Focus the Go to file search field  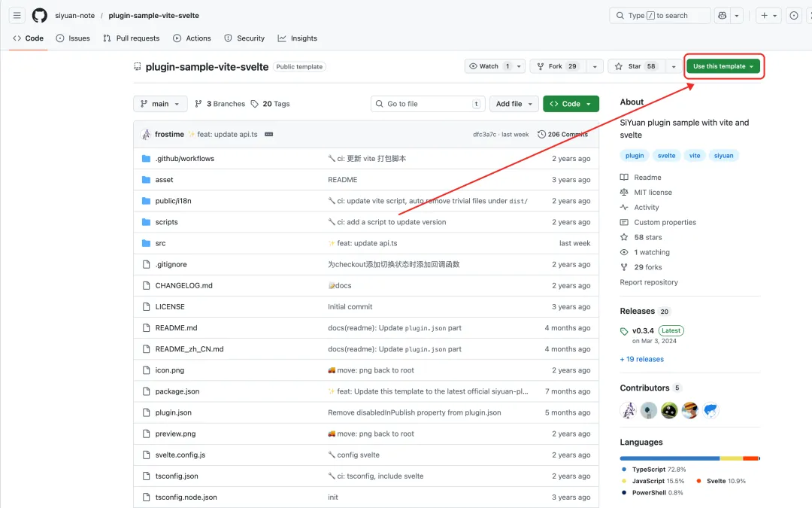[x=428, y=104]
